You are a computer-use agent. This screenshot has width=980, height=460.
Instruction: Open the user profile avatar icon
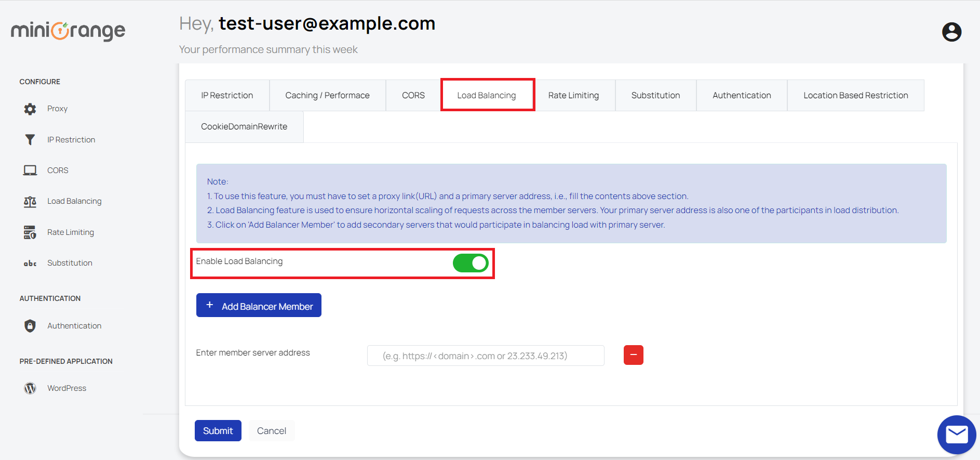click(951, 32)
